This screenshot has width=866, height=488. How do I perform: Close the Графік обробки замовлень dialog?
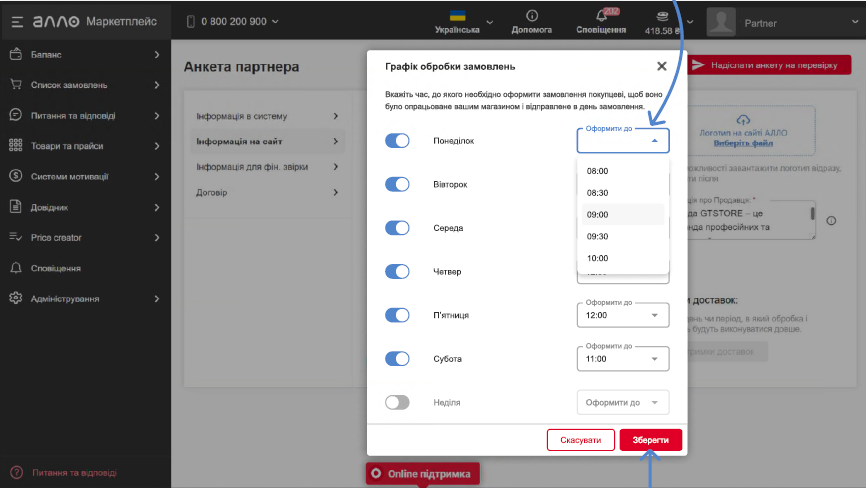661,66
